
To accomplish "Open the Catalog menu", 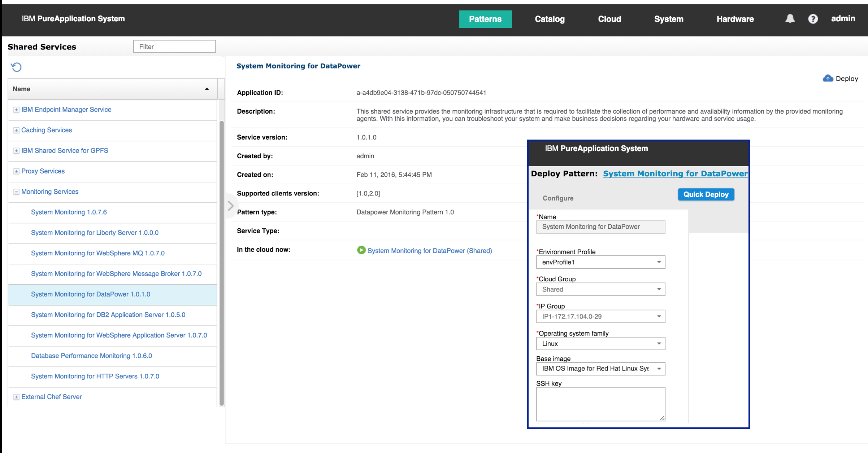I will click(x=550, y=19).
